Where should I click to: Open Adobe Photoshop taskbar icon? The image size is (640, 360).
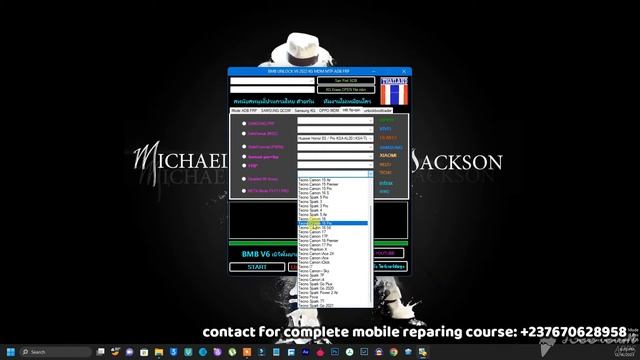(335, 352)
